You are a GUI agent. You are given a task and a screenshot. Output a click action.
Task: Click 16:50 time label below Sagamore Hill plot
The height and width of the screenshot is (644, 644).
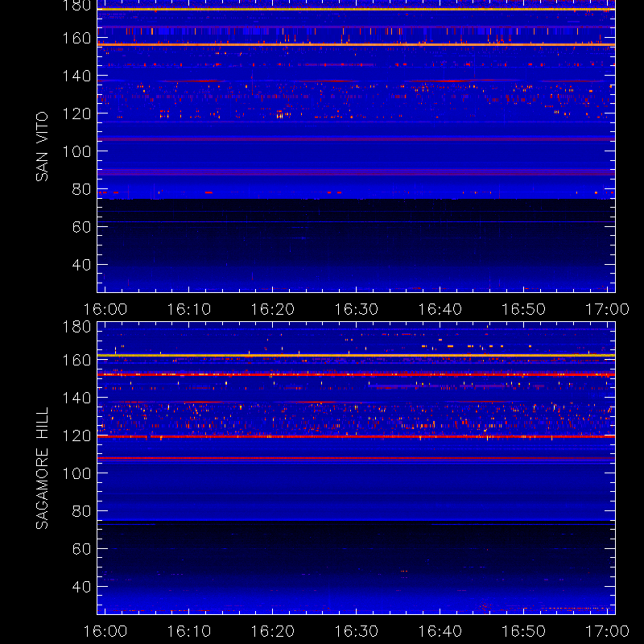pos(524,631)
